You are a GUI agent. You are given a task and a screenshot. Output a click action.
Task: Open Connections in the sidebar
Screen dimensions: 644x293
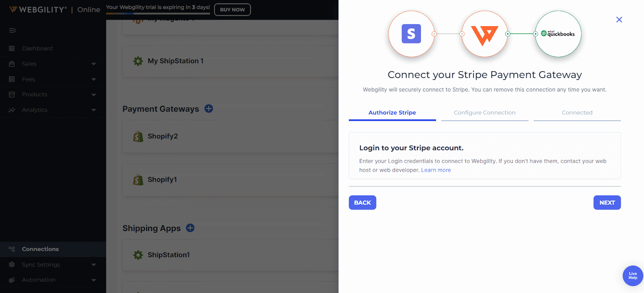(40, 249)
